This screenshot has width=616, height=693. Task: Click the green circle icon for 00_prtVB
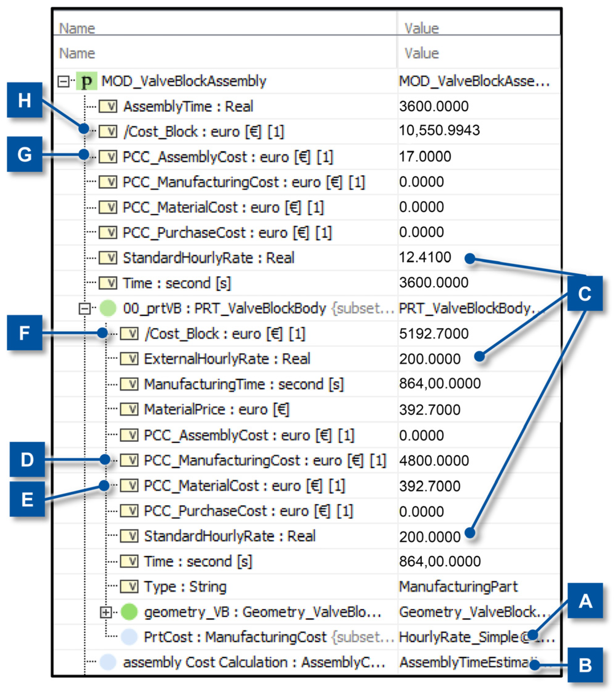click(x=108, y=308)
